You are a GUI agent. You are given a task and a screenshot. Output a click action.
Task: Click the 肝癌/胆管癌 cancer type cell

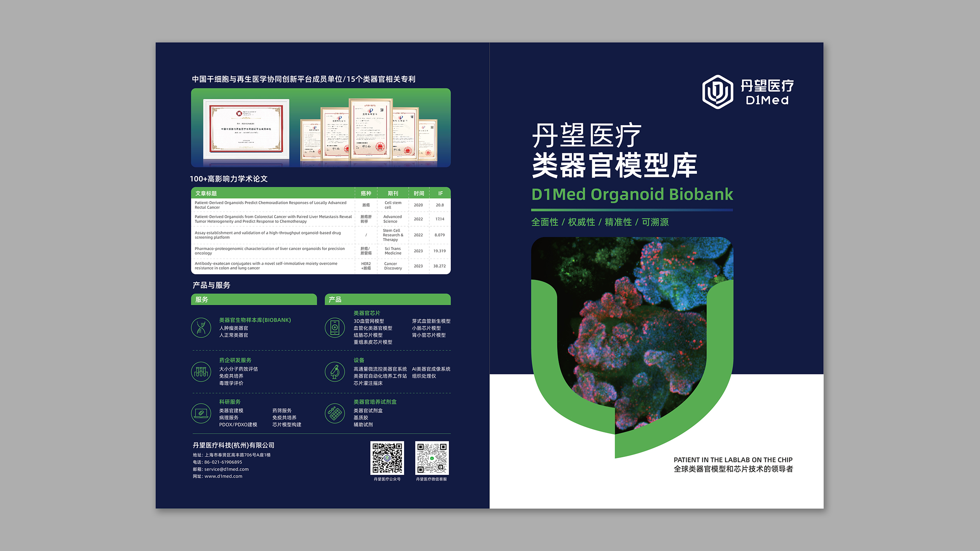pos(366,251)
